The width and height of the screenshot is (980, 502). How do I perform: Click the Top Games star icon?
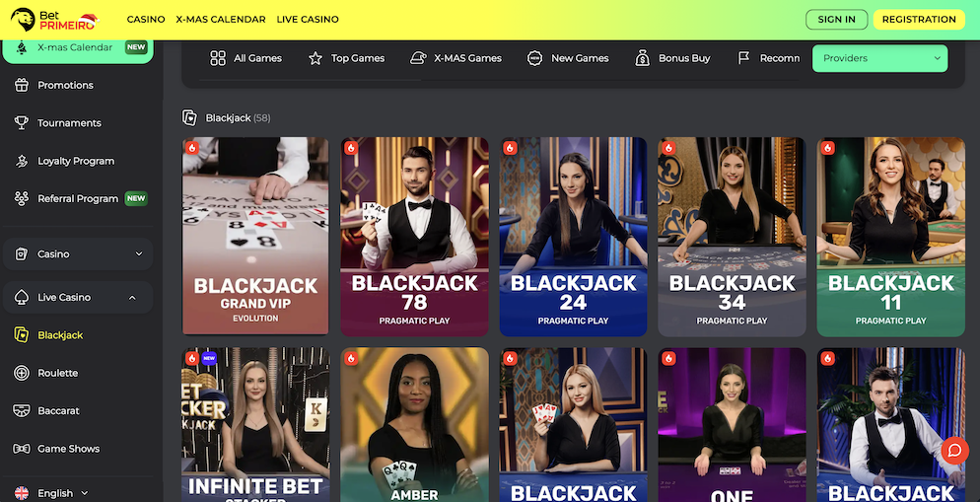click(x=315, y=58)
